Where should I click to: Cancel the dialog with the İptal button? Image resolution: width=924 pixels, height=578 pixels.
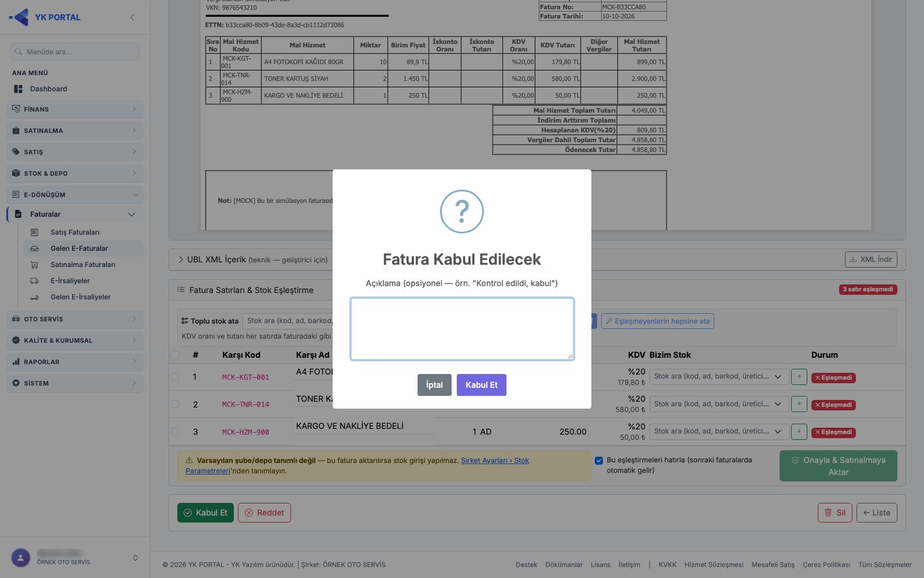(434, 385)
